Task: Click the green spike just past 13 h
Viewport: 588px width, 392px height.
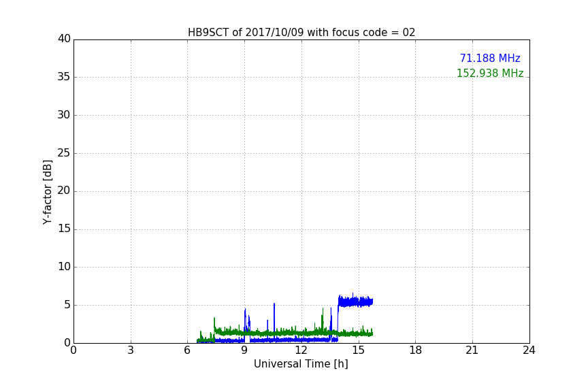Action: (x=323, y=319)
